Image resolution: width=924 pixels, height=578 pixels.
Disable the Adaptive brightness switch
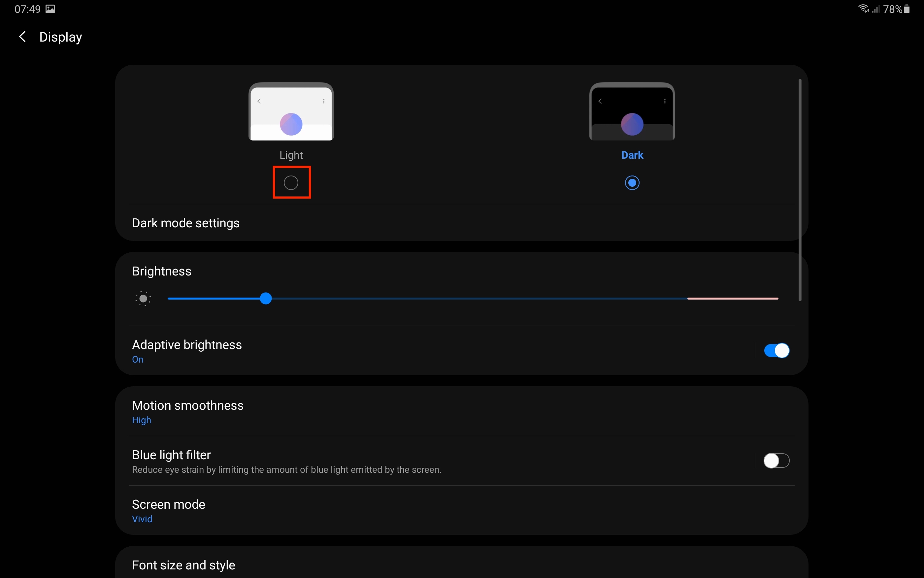click(776, 350)
